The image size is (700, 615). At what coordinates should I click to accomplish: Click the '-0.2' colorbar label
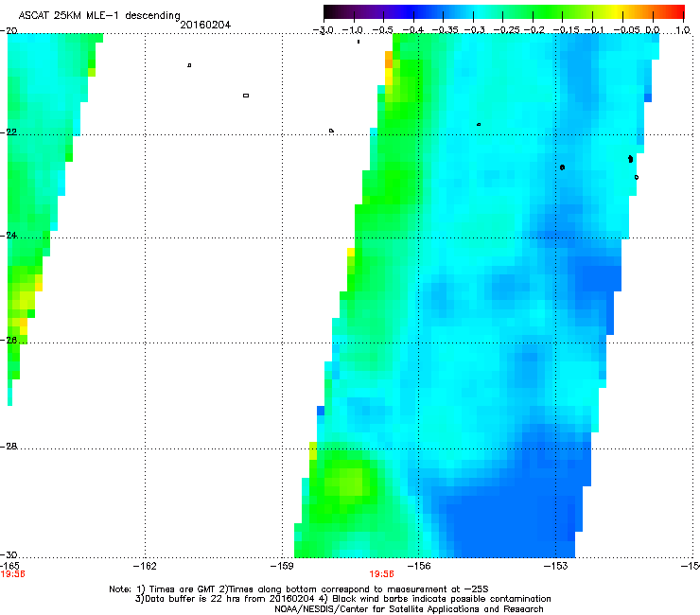(x=534, y=30)
